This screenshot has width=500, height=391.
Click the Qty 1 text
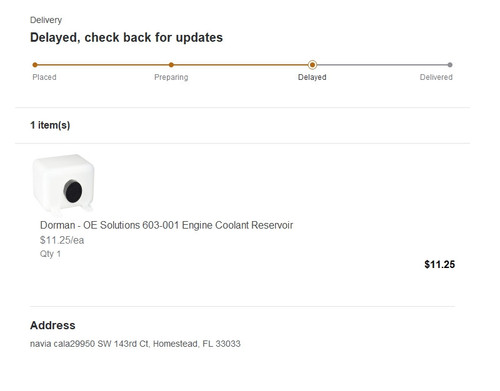pyautogui.click(x=50, y=254)
